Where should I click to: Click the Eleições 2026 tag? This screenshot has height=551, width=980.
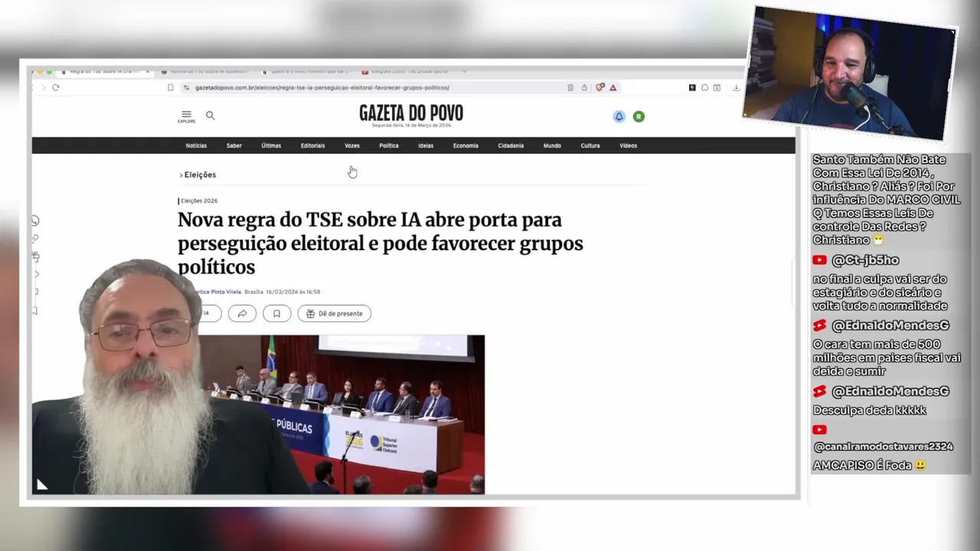[x=199, y=201]
